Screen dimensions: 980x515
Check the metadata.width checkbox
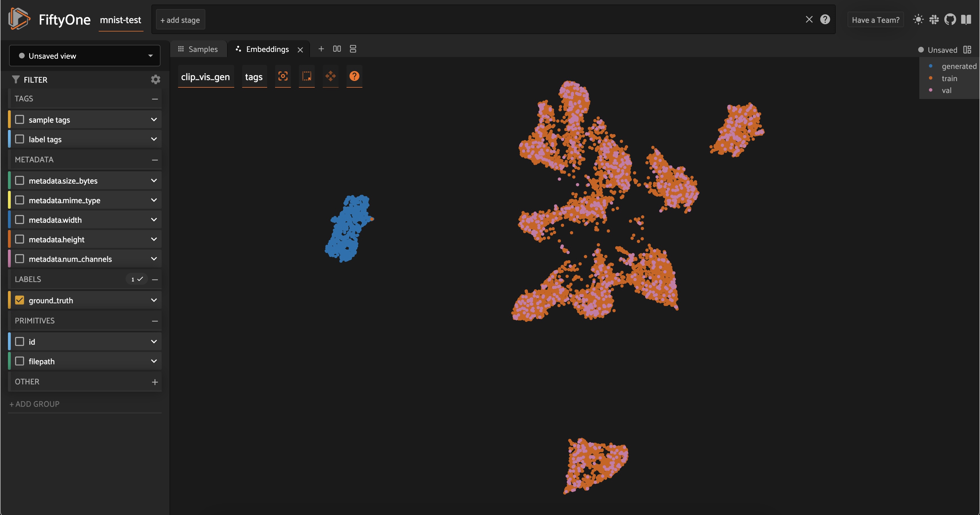(19, 219)
